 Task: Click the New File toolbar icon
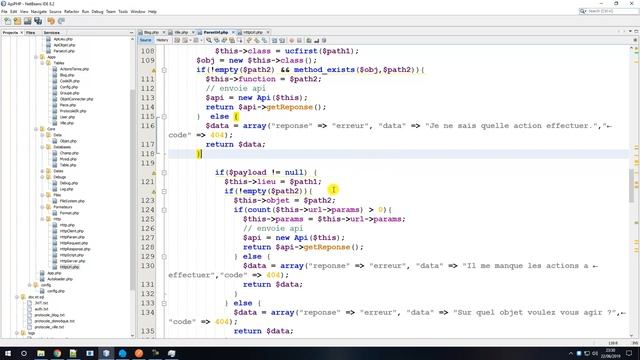click(7, 21)
